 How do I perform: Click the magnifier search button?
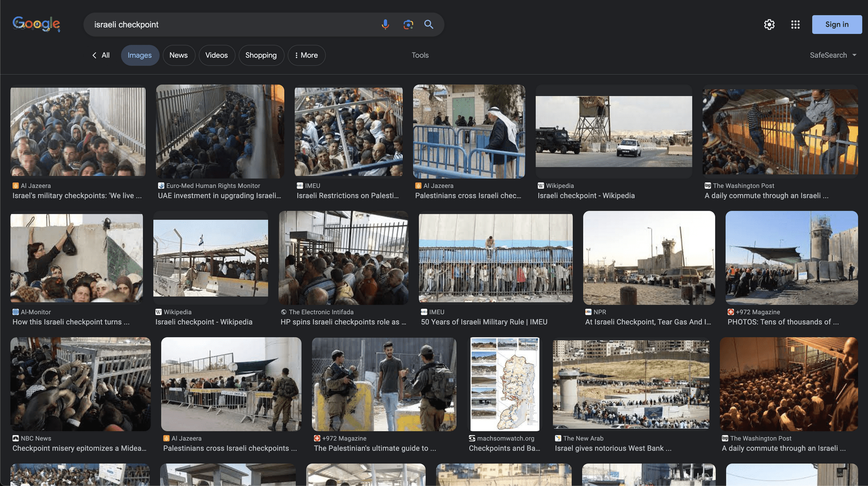[429, 24]
